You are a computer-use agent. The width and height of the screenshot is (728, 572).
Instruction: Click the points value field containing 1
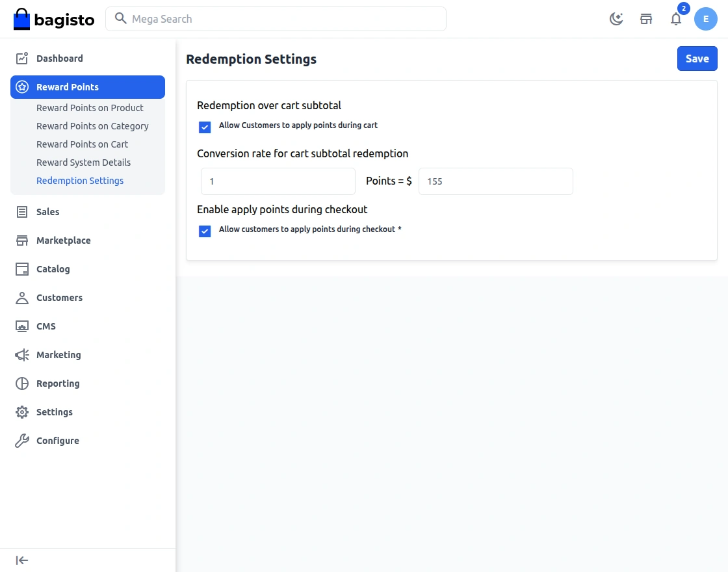pyautogui.click(x=278, y=181)
